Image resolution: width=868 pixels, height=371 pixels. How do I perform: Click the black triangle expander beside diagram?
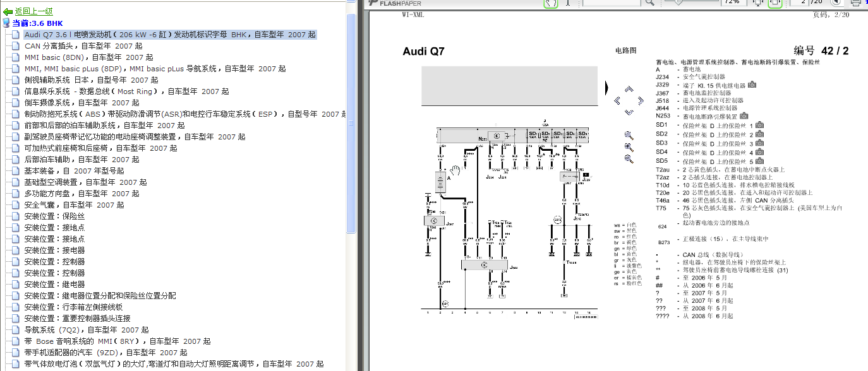tap(606, 87)
